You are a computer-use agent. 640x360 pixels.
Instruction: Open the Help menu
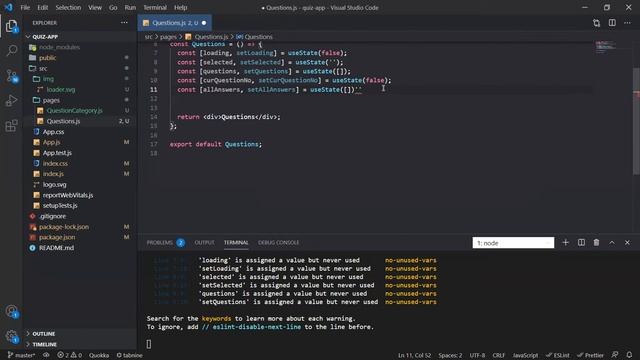(x=180, y=7)
